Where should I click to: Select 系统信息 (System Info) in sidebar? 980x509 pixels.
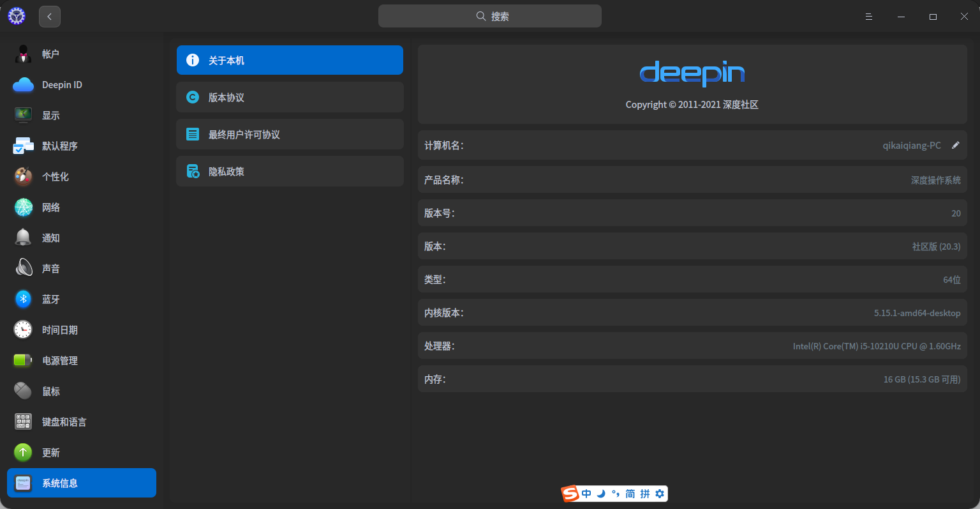(x=82, y=483)
